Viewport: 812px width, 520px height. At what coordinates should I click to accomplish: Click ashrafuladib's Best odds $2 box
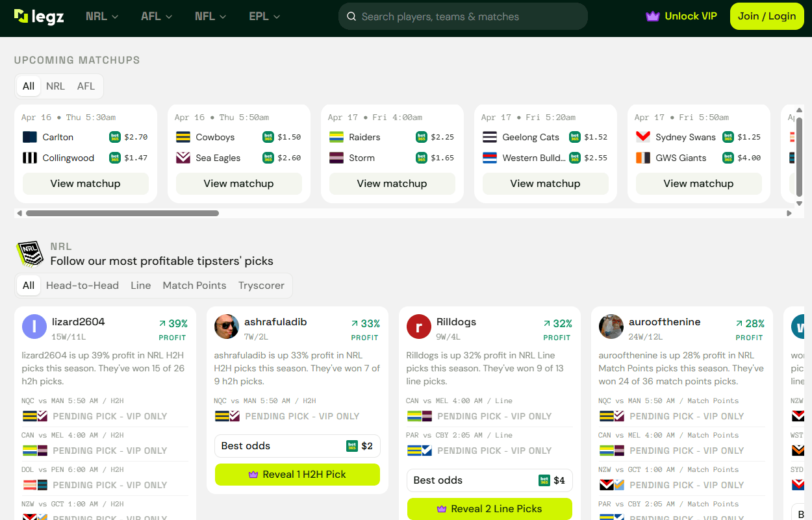click(x=298, y=446)
